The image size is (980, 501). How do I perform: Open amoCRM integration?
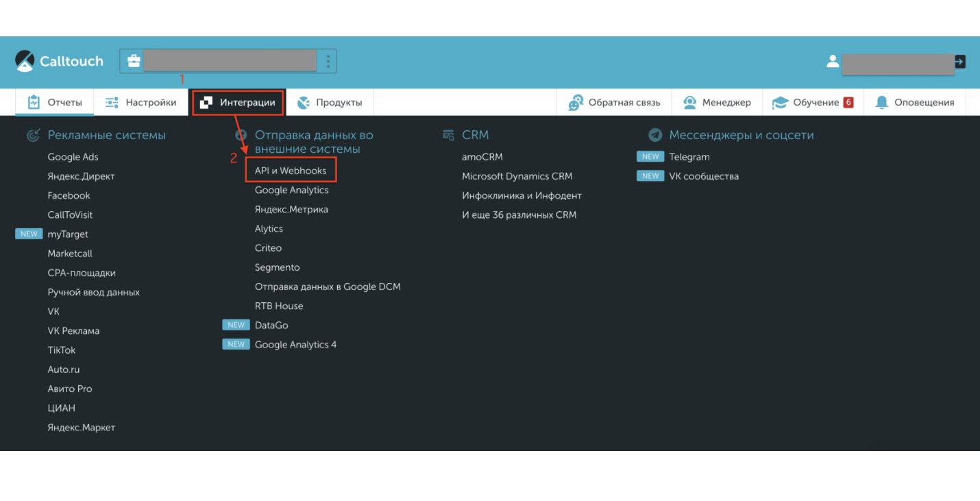pyautogui.click(x=482, y=157)
